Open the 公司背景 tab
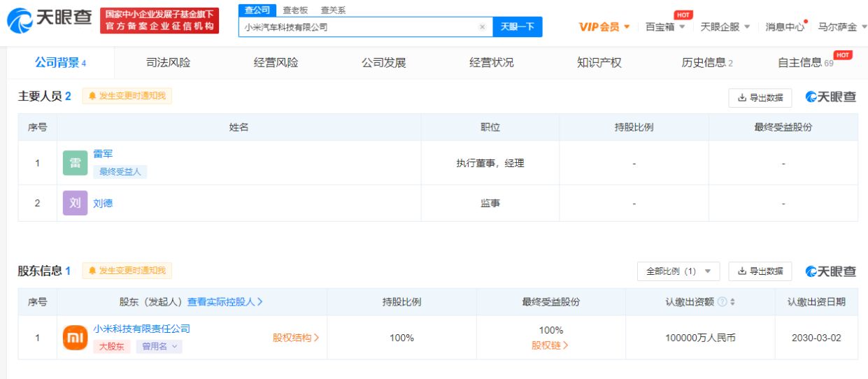 coord(60,63)
